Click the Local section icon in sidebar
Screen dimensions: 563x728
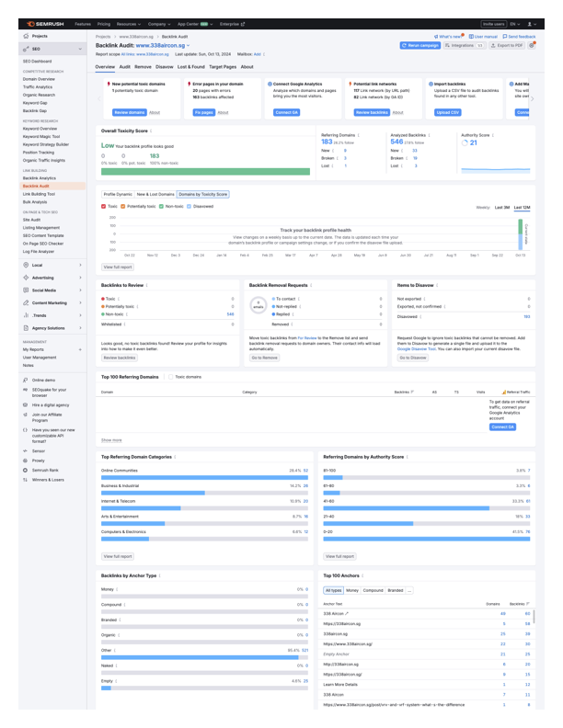pyautogui.click(x=25, y=265)
